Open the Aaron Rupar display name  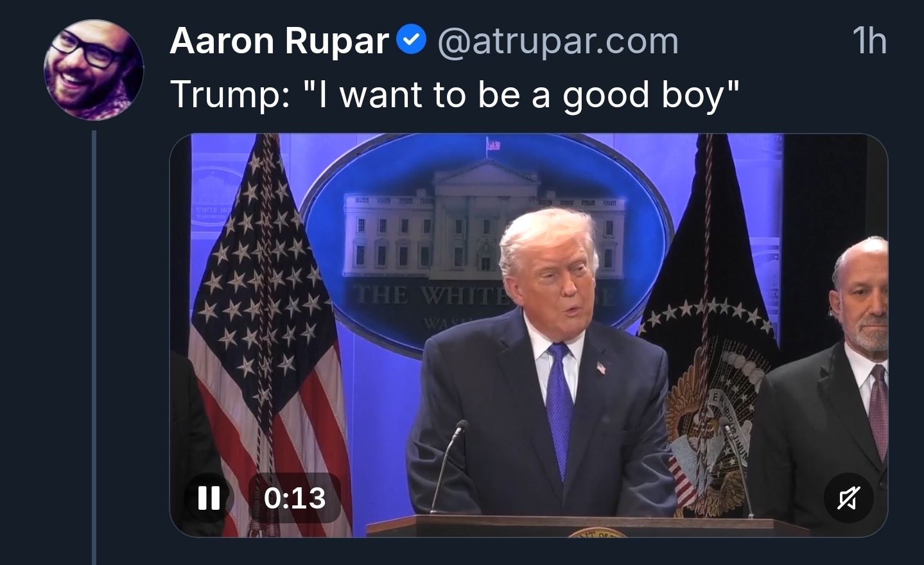click(279, 41)
